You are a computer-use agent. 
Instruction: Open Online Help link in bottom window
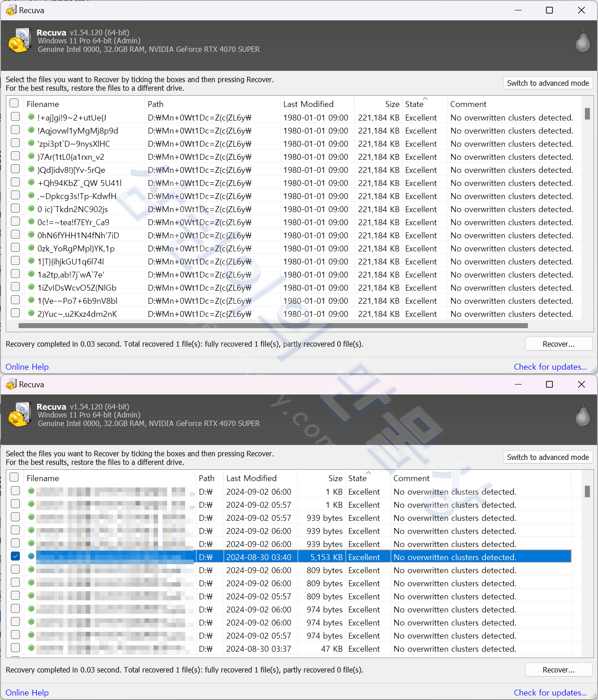pyautogui.click(x=27, y=693)
